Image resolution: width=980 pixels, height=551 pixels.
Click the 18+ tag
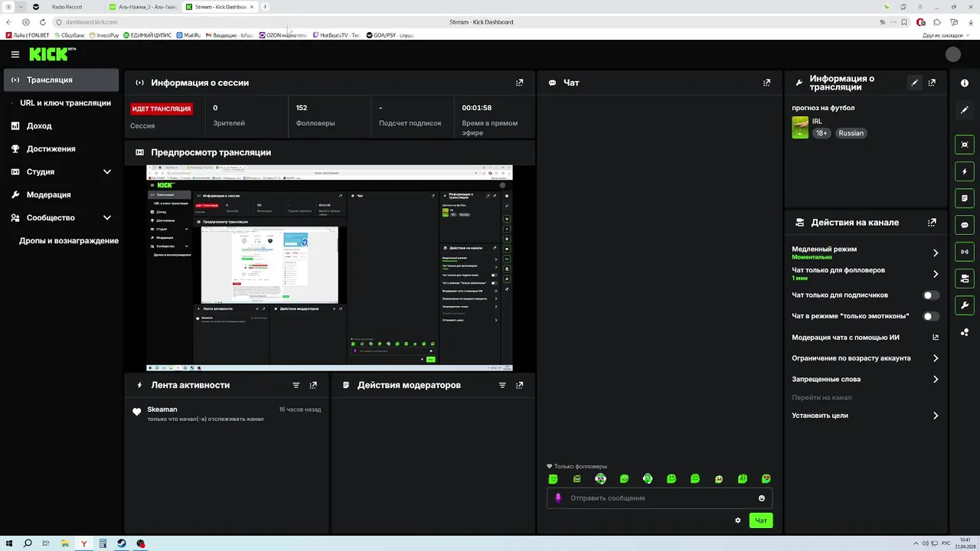(x=822, y=133)
